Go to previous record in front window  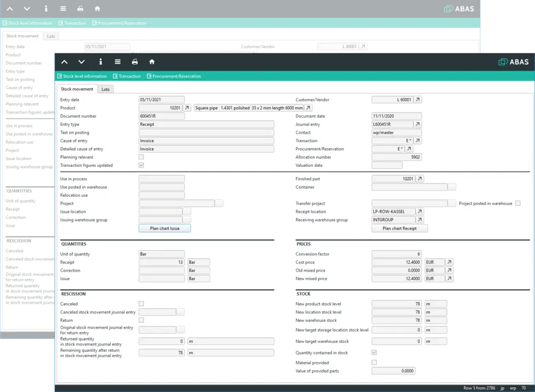[x=64, y=62]
